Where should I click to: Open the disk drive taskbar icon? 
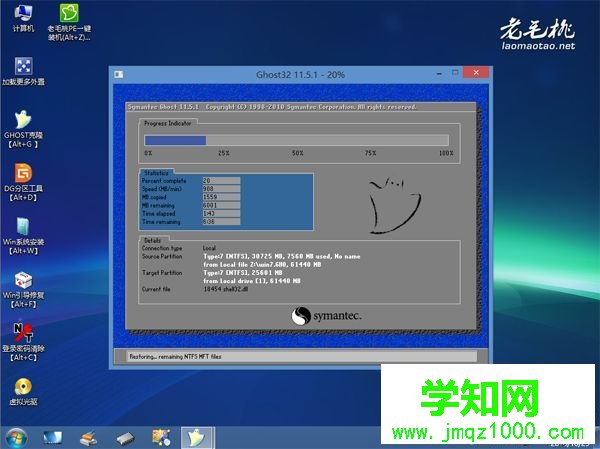click(125, 438)
